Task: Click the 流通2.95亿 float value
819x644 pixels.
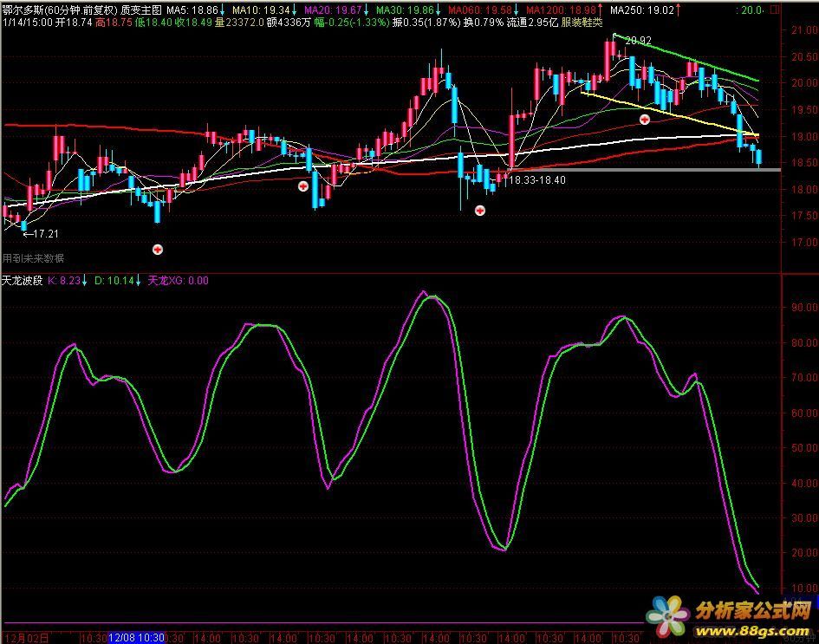Action: (533, 23)
